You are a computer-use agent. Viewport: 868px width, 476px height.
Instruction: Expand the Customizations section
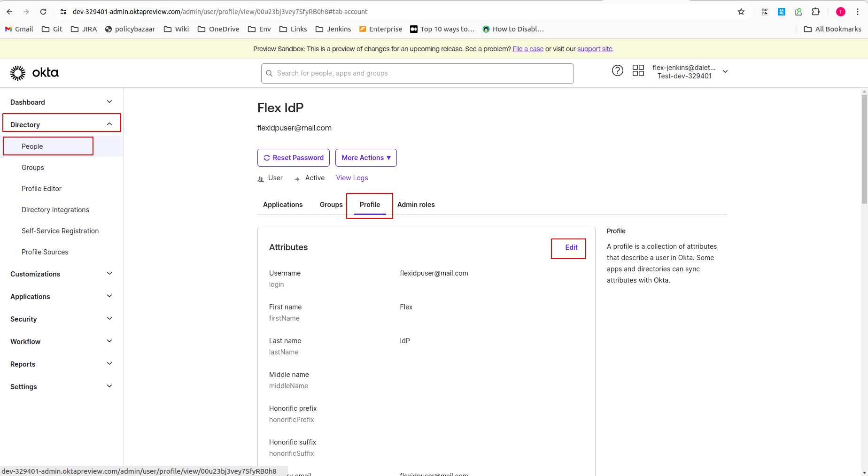(x=62, y=274)
